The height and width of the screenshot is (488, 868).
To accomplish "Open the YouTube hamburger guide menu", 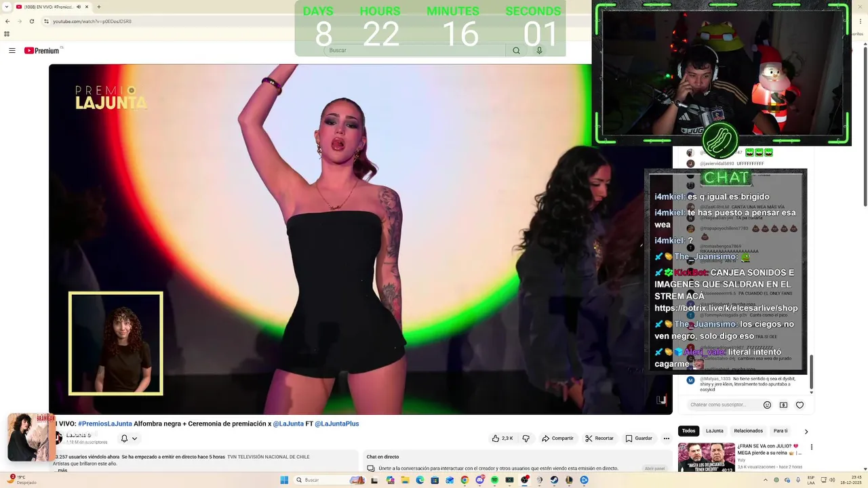I will (x=12, y=51).
